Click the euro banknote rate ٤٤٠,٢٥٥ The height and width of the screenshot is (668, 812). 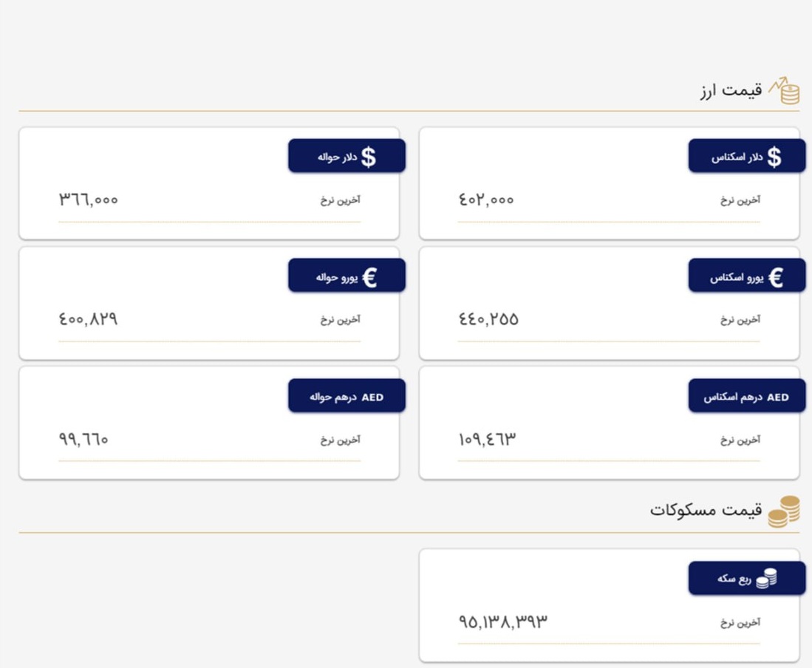488,319
